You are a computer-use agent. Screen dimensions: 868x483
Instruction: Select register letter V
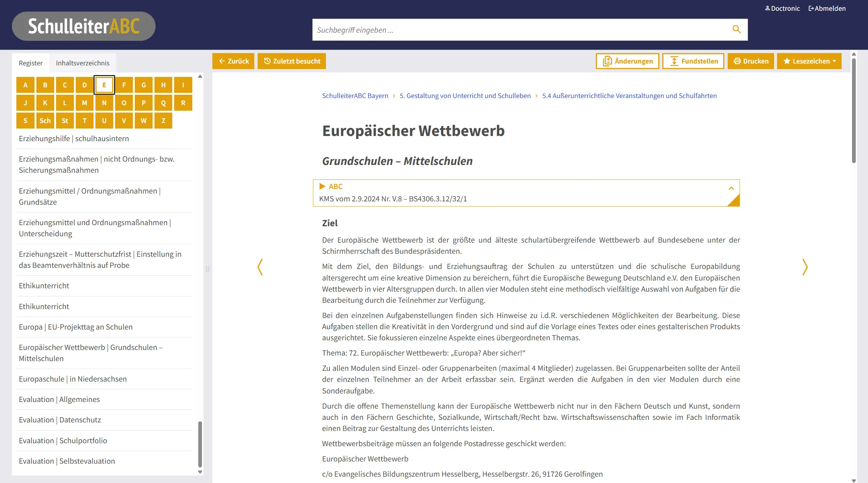[124, 120]
